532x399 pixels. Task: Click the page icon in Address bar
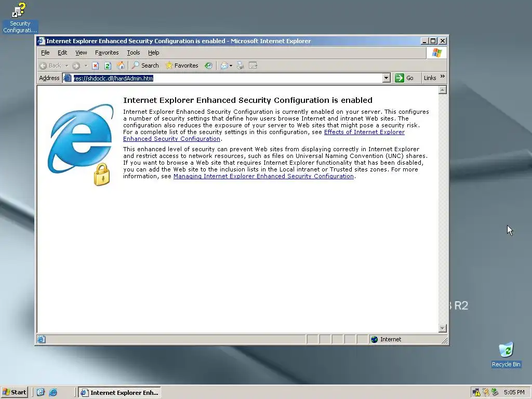(x=68, y=78)
